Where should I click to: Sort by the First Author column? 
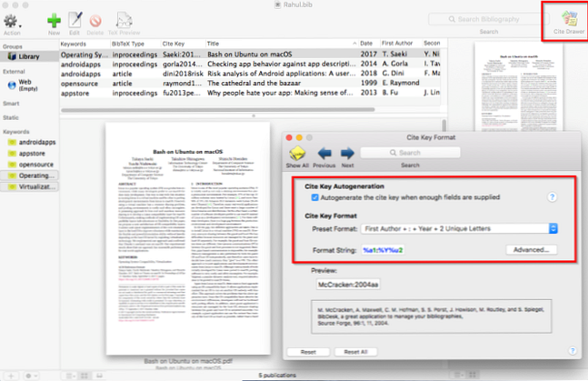click(x=401, y=44)
